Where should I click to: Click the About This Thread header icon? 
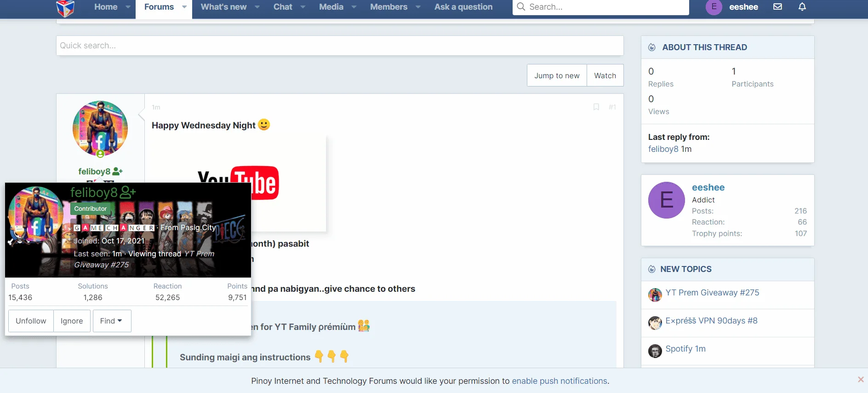tap(652, 47)
